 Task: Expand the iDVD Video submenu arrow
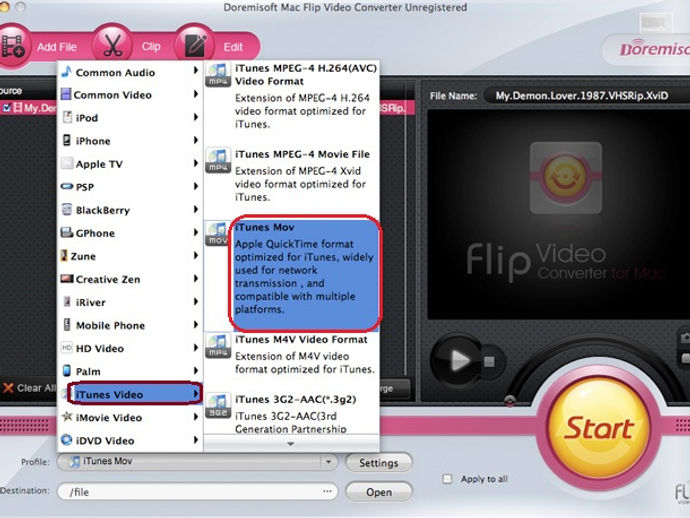coord(195,440)
